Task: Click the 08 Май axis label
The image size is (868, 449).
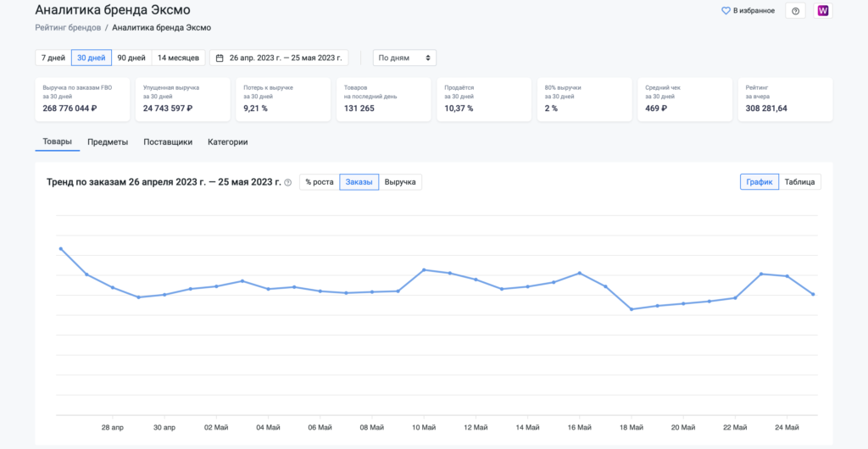Action: point(372,428)
